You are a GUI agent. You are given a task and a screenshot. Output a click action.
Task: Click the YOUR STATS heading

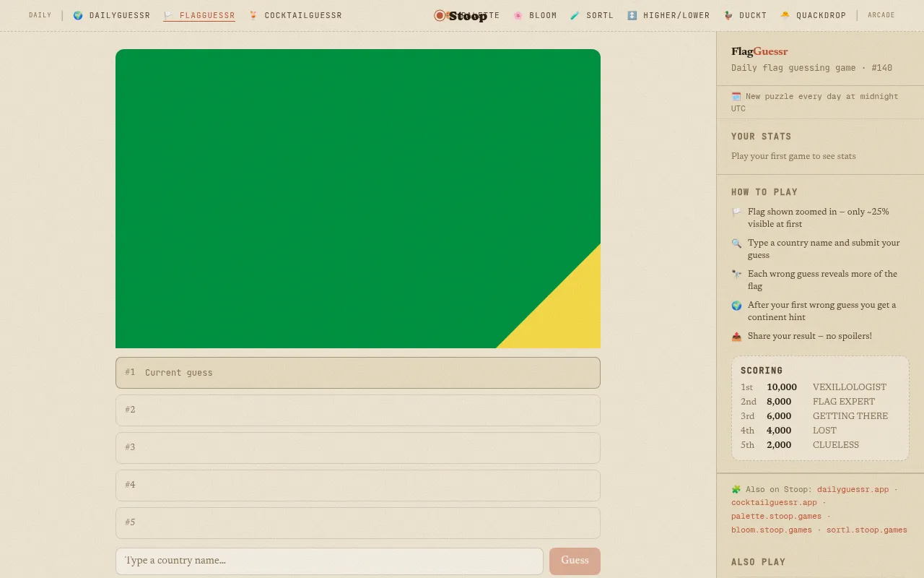tap(762, 137)
